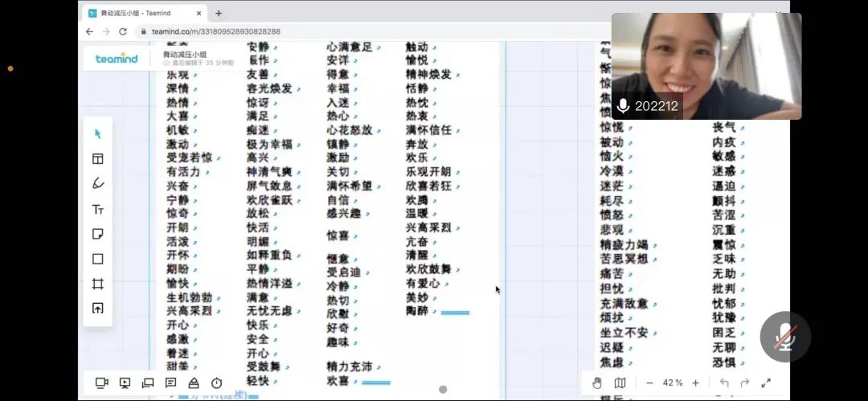The height and width of the screenshot is (401, 868).
Task: Enter fullscreen mode
Action: (x=766, y=383)
